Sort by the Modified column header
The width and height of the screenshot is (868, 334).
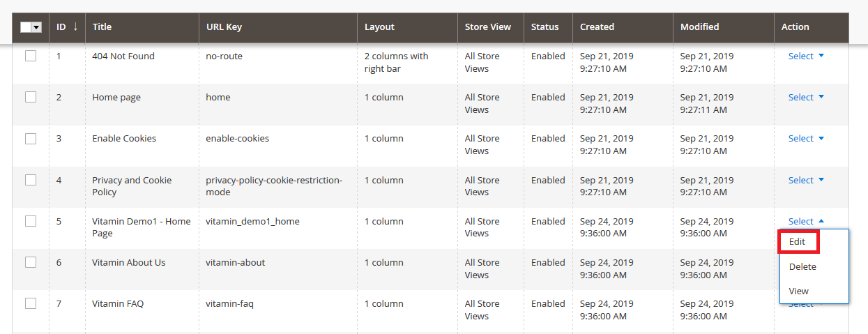699,27
